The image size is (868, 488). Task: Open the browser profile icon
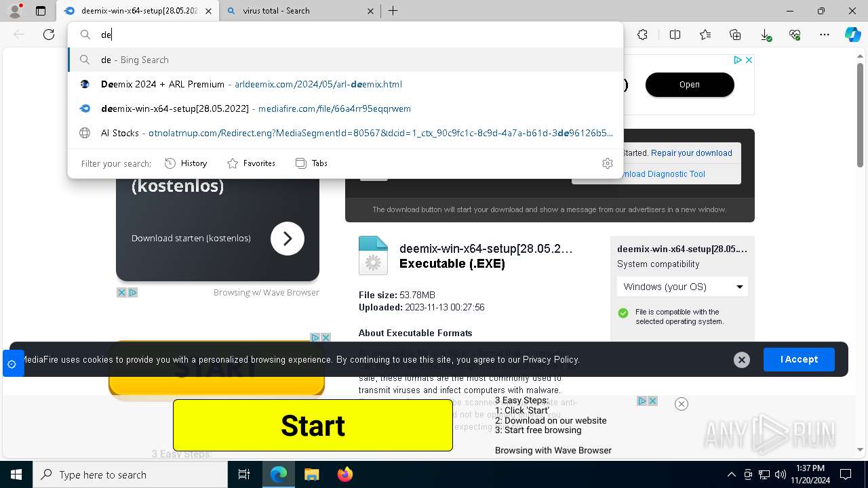tap(15, 11)
